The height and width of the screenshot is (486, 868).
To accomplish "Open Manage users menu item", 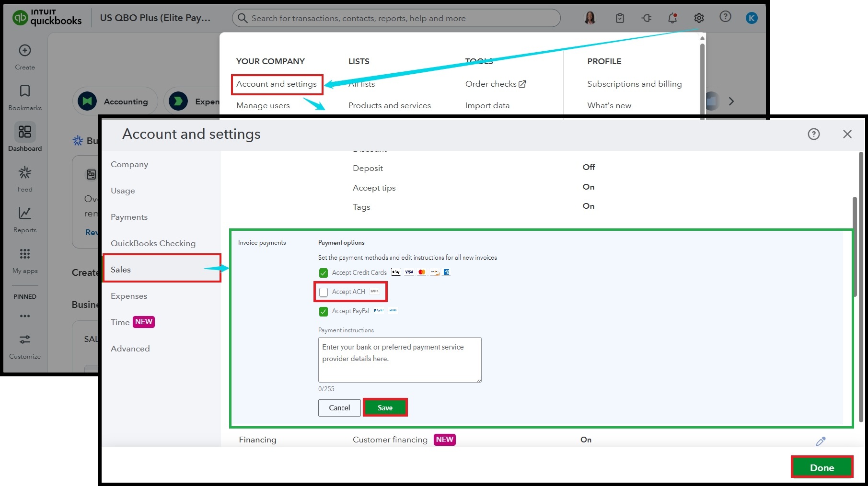I will tap(263, 105).
